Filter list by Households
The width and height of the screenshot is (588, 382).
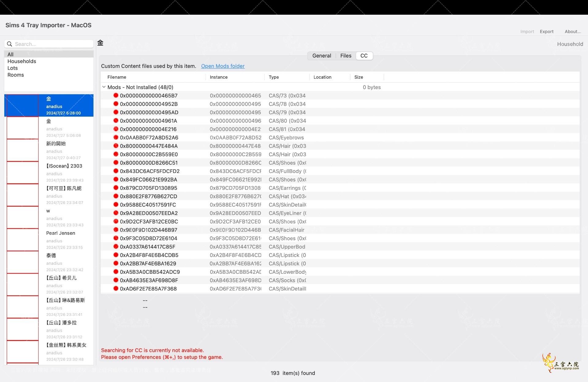click(49, 61)
